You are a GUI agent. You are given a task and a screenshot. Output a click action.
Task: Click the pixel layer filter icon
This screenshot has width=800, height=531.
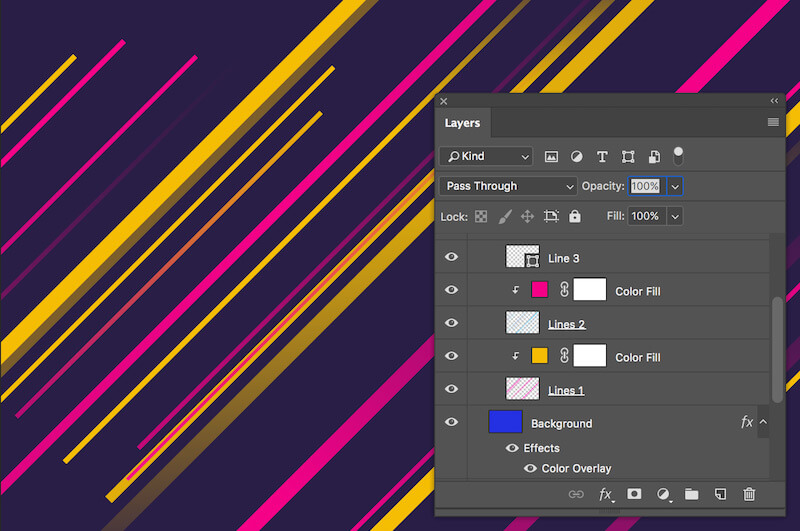551,157
